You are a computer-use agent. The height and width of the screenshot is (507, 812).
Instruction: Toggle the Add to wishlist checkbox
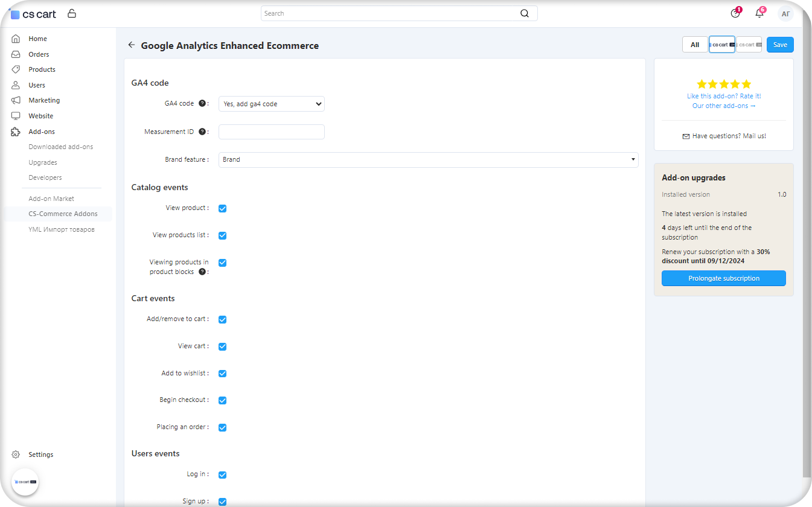[222, 374]
